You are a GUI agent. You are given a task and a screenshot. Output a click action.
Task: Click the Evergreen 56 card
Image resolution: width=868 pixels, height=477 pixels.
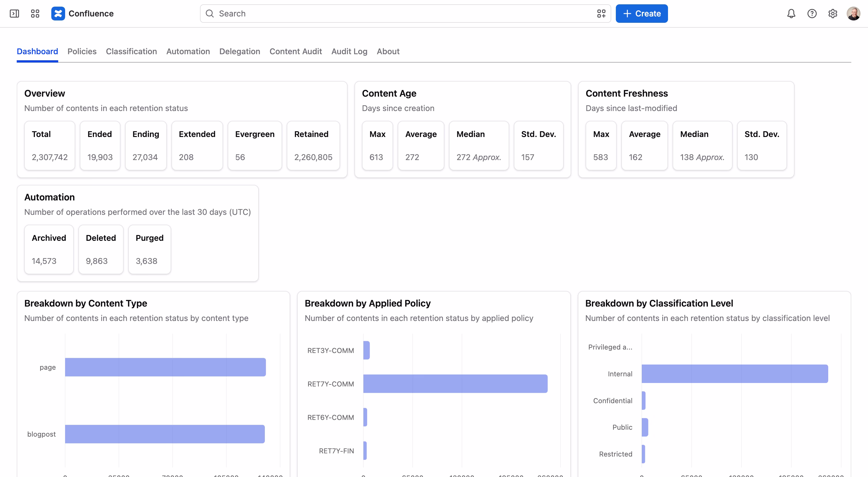[x=255, y=146]
